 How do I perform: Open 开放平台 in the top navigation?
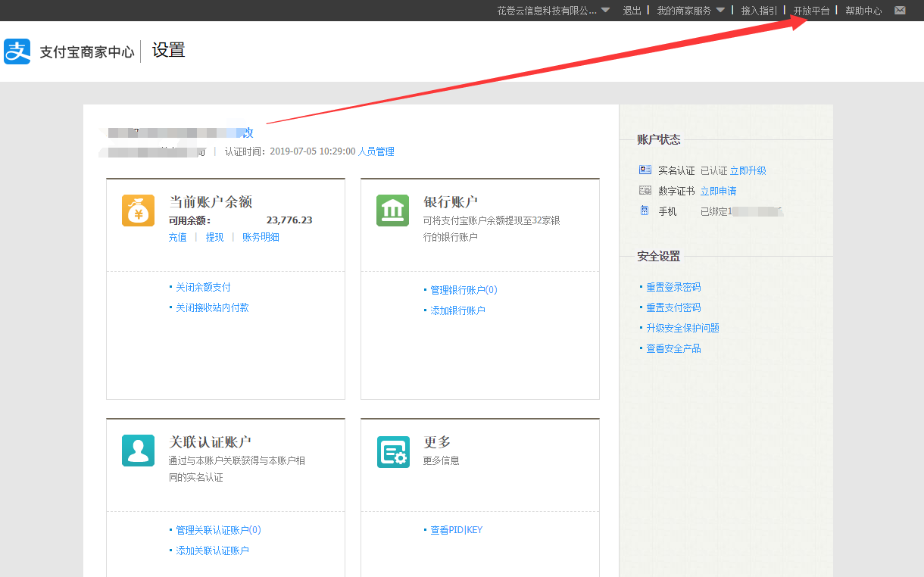811,11
